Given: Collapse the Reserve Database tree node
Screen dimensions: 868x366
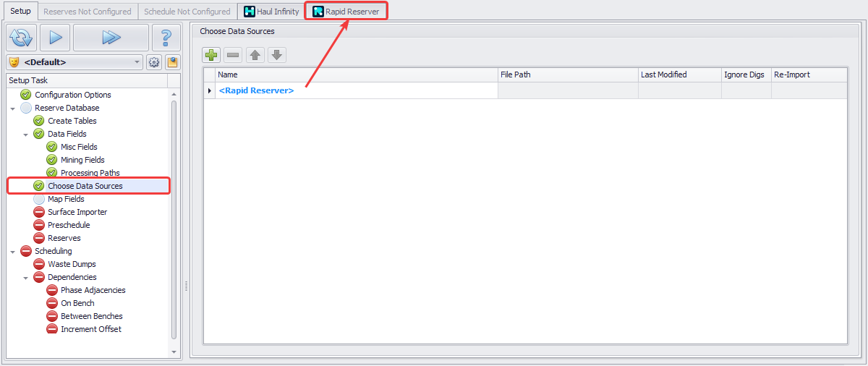Looking at the screenshot, I should (x=12, y=108).
